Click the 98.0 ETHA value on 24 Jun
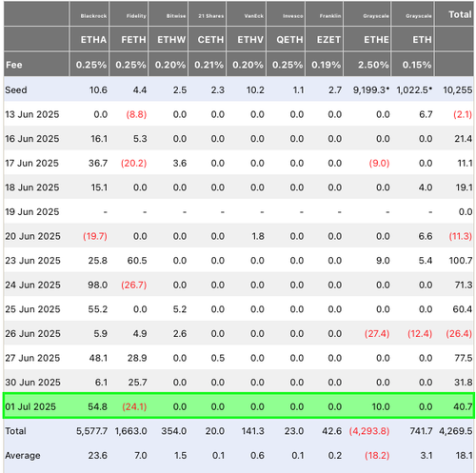476x473 pixels. tap(98, 286)
